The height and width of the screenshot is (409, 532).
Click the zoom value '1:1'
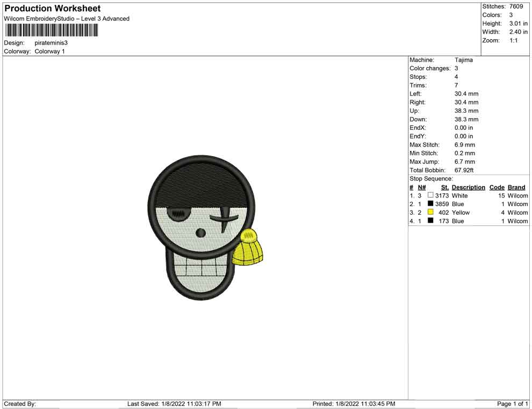click(x=514, y=40)
